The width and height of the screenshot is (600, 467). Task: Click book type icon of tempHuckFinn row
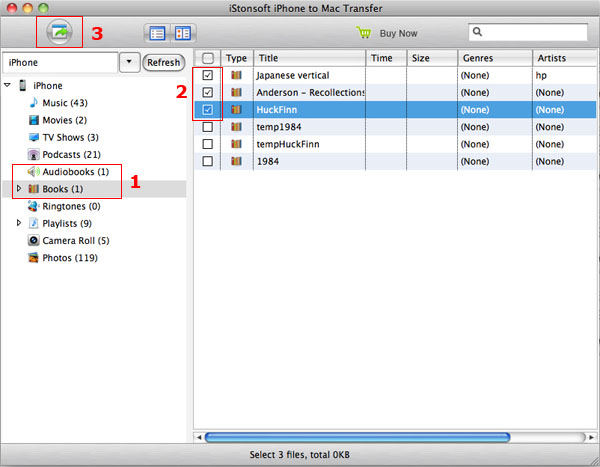pyautogui.click(x=236, y=144)
